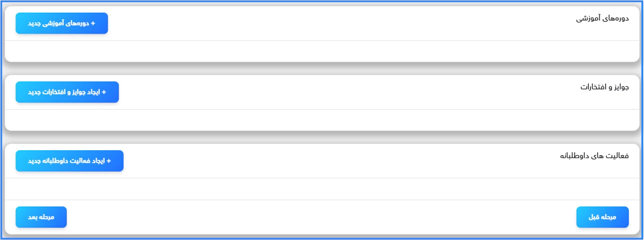Click the plus icon for new volunteer activity
Viewport: 644px width, 240px height.
click(x=108, y=161)
